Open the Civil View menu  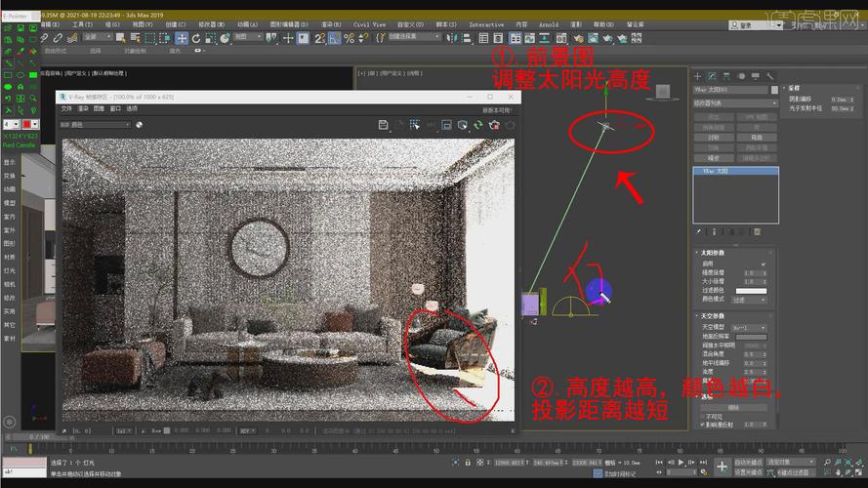(369, 24)
